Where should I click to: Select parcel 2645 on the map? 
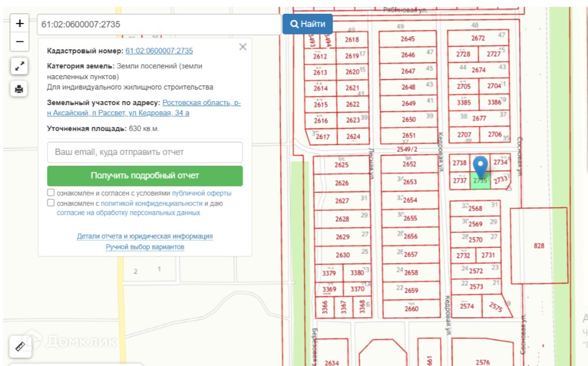407,39
